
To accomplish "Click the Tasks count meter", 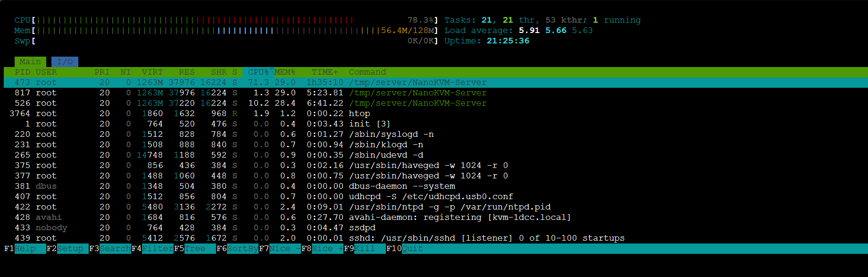I will (542, 20).
